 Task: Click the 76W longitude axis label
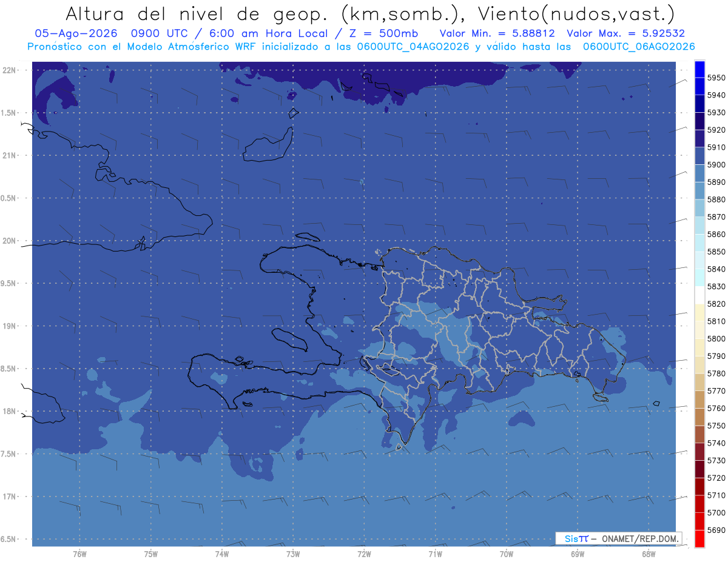(79, 554)
